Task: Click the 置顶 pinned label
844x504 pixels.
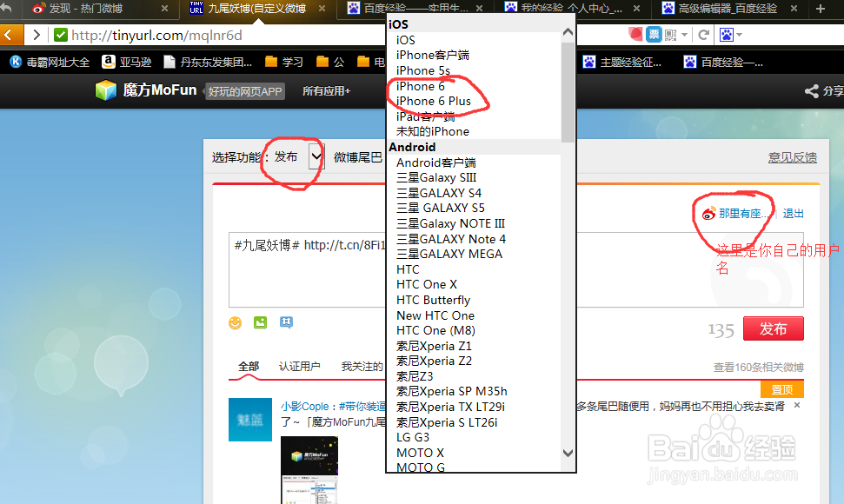Action: (x=782, y=389)
